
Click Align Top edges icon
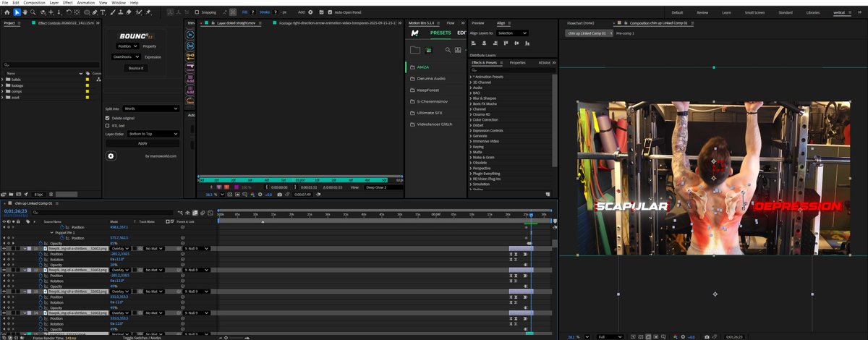(506, 43)
